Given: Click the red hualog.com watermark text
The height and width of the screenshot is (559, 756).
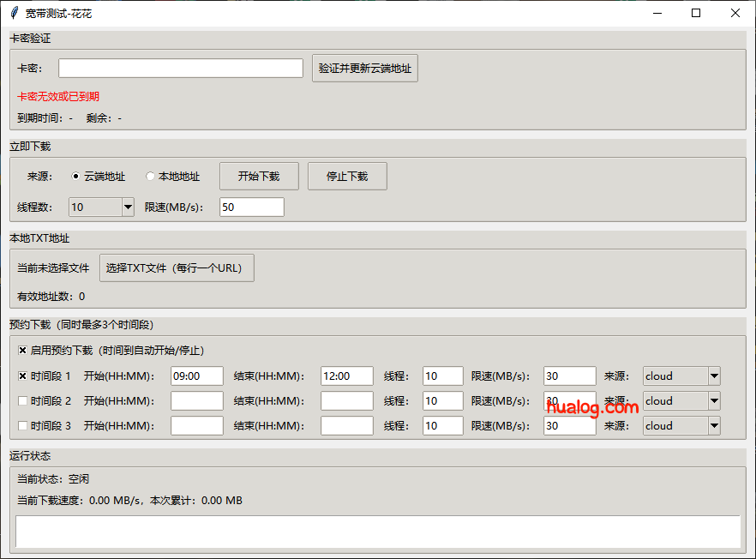Looking at the screenshot, I should click(x=595, y=406).
